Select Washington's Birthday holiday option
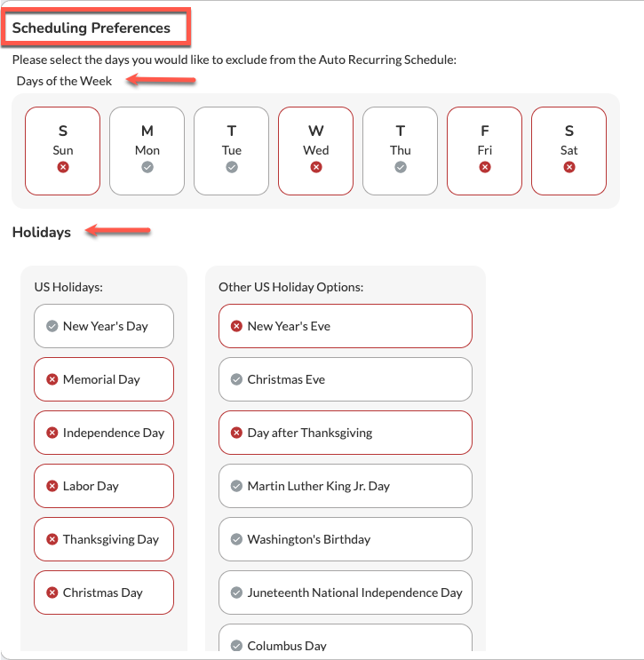The image size is (644, 660). tap(346, 539)
